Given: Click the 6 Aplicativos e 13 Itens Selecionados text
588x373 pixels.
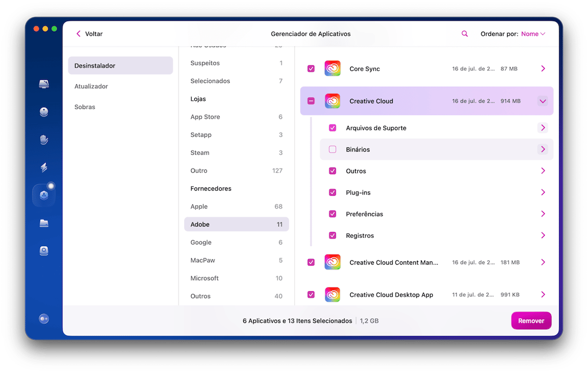Looking at the screenshot, I should point(297,321).
